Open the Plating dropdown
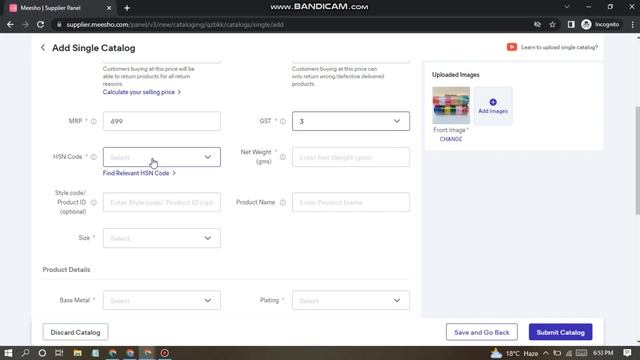The image size is (640, 360). point(351,300)
